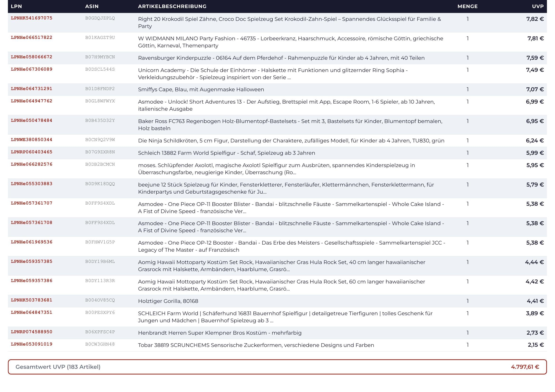
Task: Select LPN code LPNHe064847351
Action: point(31,313)
